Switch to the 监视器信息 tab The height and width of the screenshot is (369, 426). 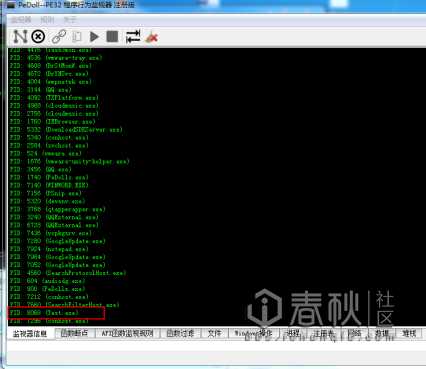(30, 333)
